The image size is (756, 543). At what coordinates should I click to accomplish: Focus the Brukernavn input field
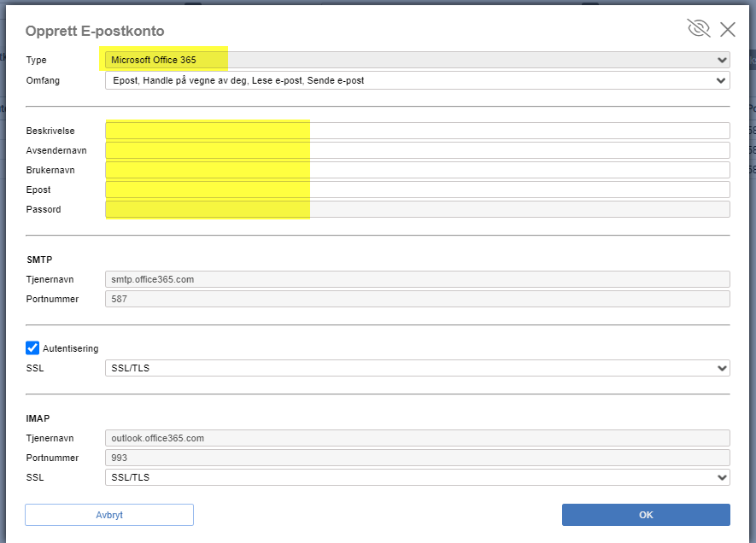click(418, 170)
